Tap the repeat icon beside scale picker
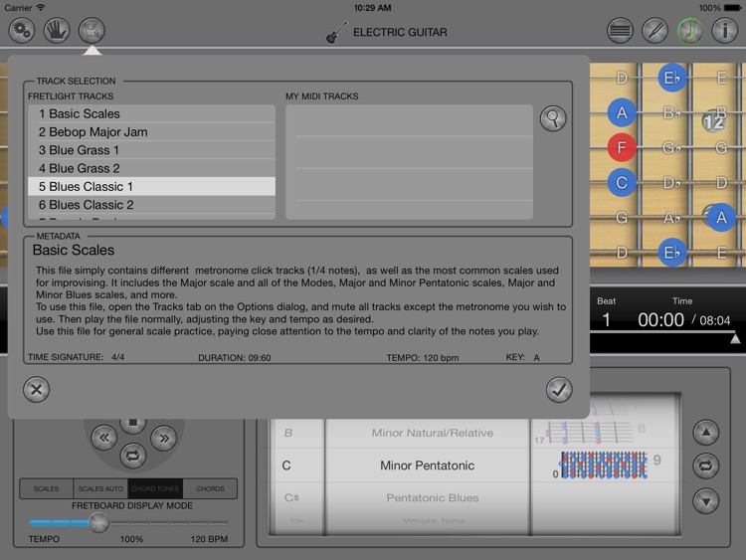 click(706, 466)
